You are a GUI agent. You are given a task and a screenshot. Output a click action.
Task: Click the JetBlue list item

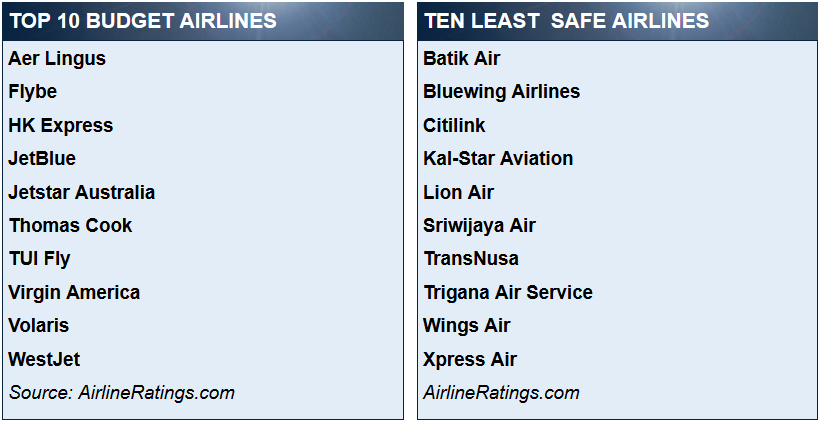tap(42, 159)
